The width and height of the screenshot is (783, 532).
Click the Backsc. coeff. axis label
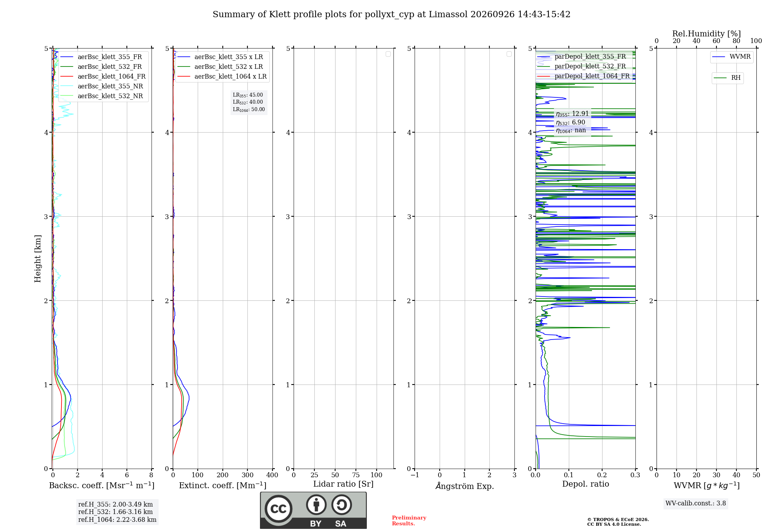pos(102,485)
